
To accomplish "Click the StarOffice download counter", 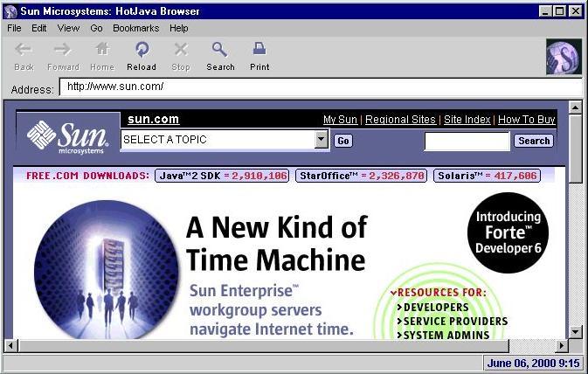I will pyautogui.click(x=361, y=176).
